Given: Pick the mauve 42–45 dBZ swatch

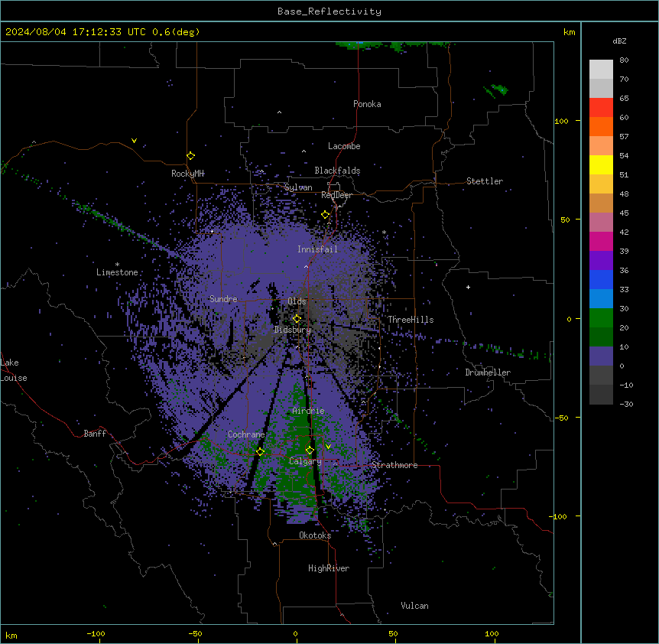Looking at the screenshot, I should click(x=601, y=223).
